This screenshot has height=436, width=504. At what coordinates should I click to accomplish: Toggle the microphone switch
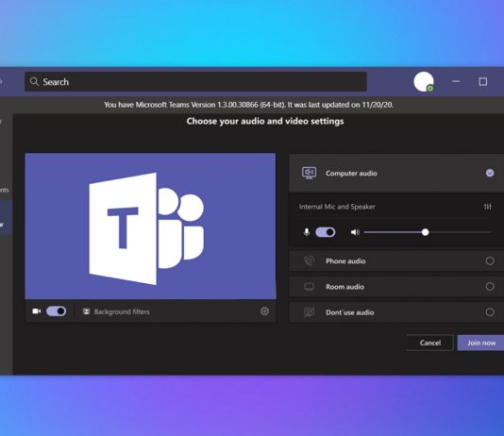(326, 232)
